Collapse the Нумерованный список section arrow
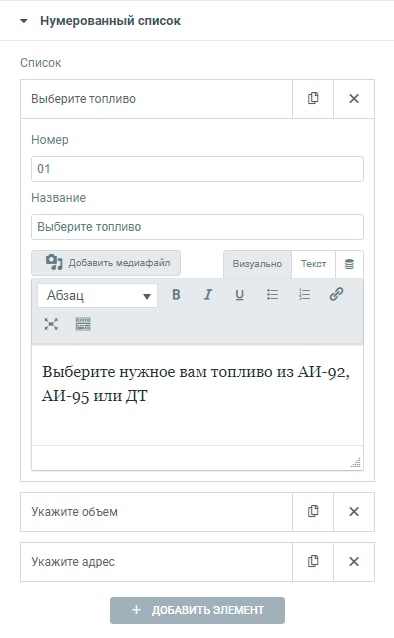Screen dimensions: 394x638 (24, 21)
